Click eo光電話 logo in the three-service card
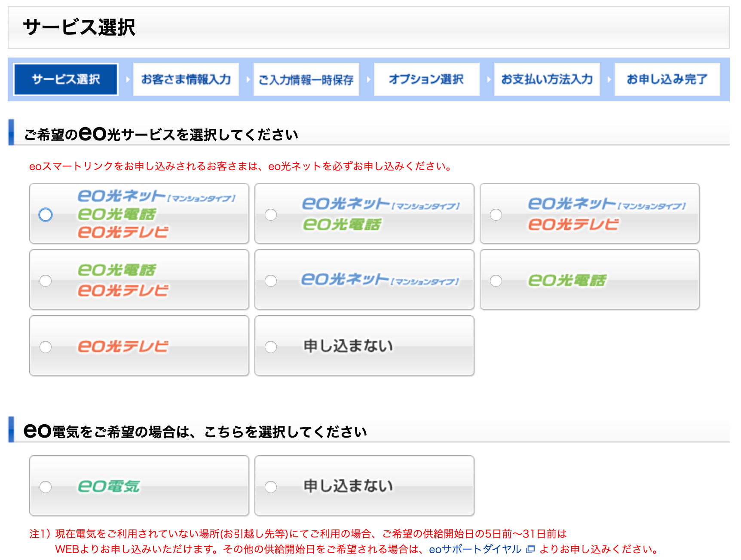 tap(117, 214)
